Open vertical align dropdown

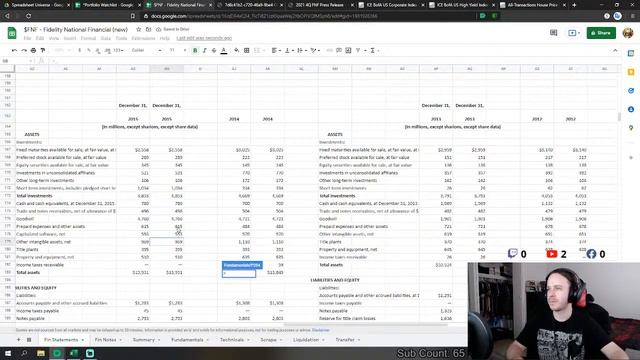[289, 50]
